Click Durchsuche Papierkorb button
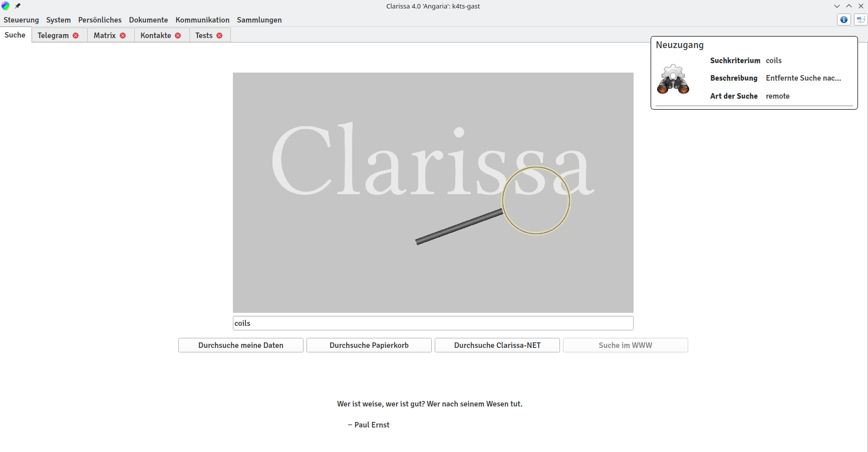This screenshot has width=868, height=452. tap(369, 345)
